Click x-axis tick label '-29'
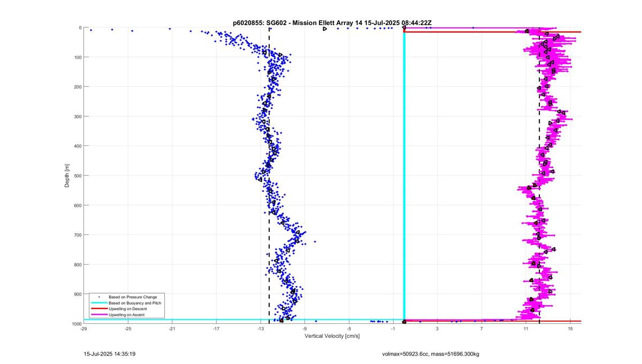The width and height of the screenshot is (642, 364). (x=83, y=329)
